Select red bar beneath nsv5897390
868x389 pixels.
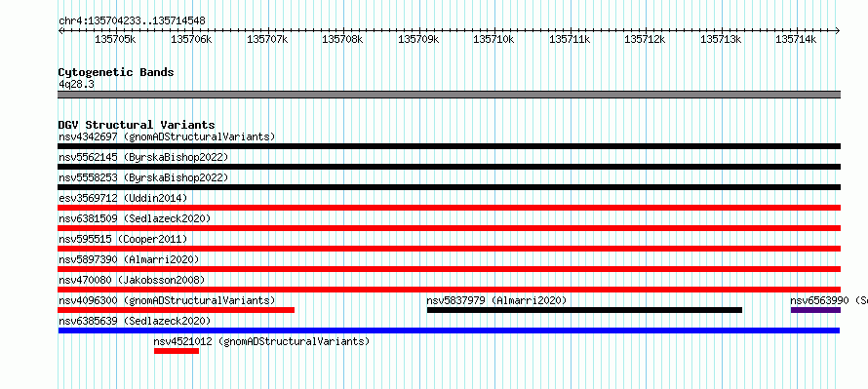pos(449,269)
